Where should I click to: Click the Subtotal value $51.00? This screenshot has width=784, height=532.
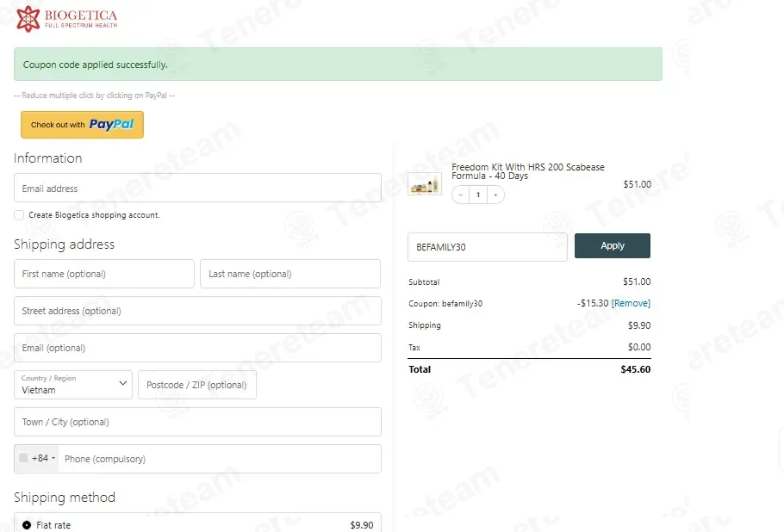(x=637, y=281)
